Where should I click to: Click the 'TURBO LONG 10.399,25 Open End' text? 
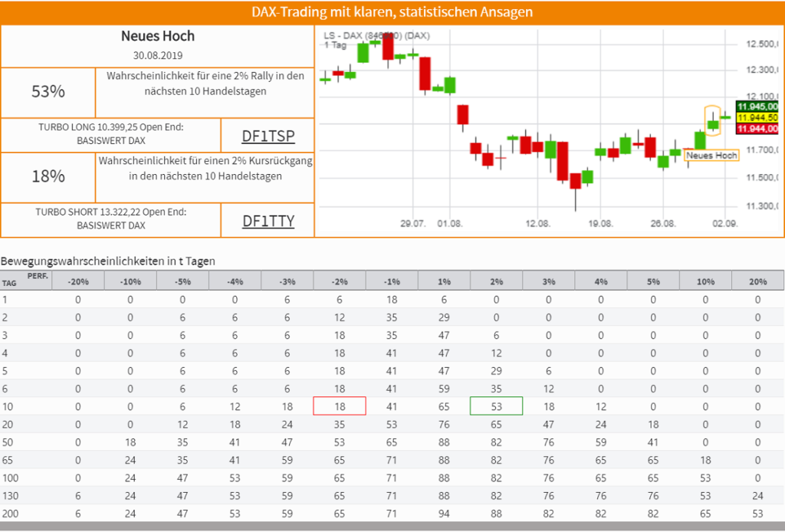111,127
